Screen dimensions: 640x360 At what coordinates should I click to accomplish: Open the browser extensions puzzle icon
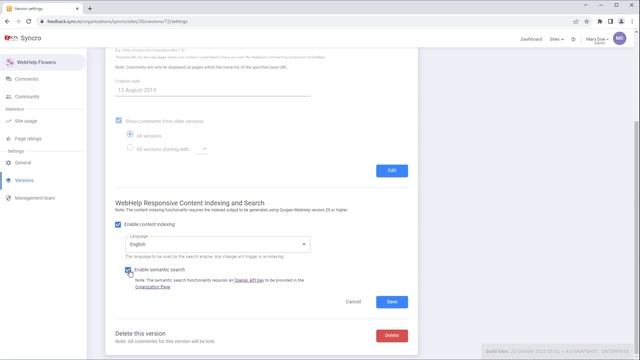click(x=600, y=21)
